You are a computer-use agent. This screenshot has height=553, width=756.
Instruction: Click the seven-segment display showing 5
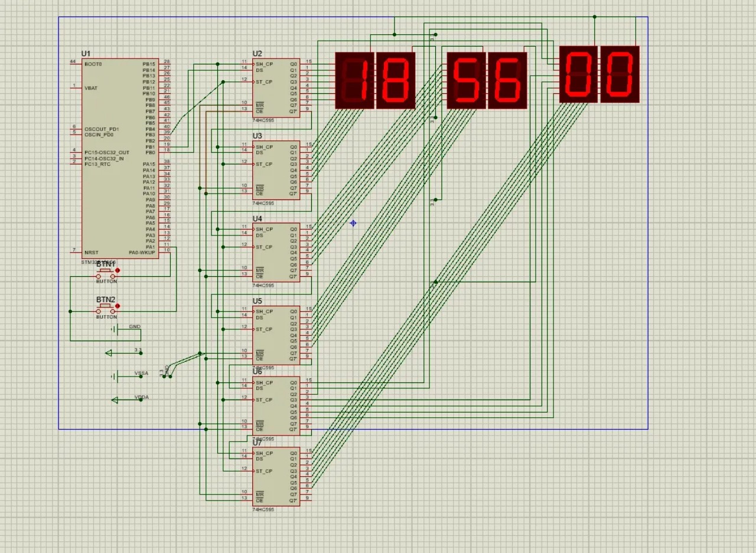[466, 80]
